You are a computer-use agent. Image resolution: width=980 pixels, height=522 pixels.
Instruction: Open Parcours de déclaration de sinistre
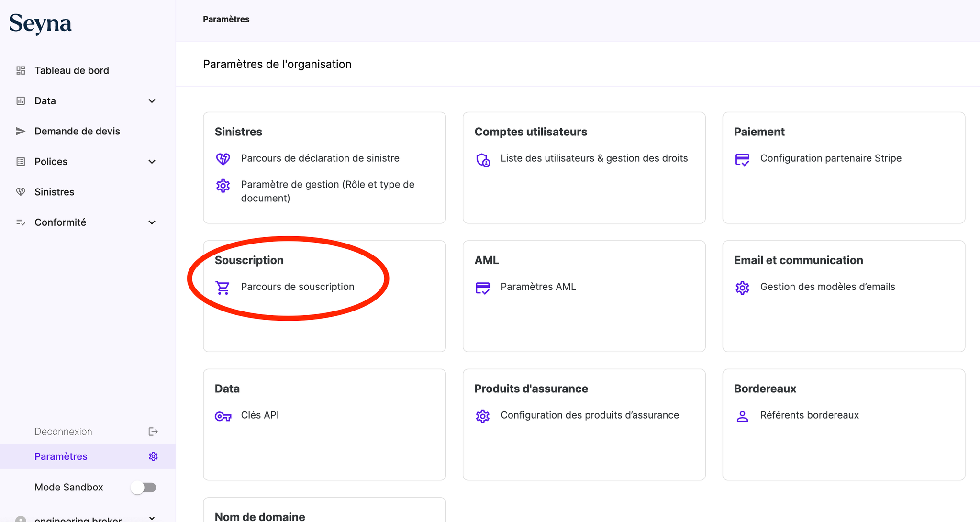click(x=320, y=158)
